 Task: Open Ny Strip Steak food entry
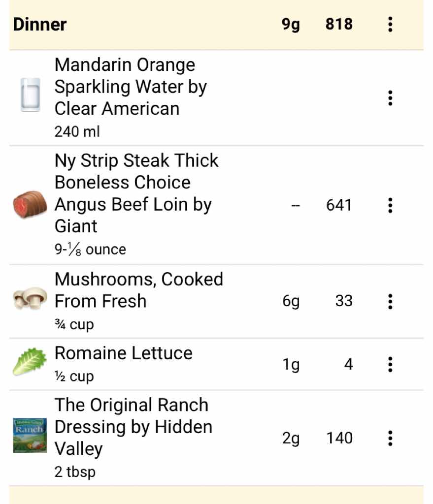tap(136, 193)
